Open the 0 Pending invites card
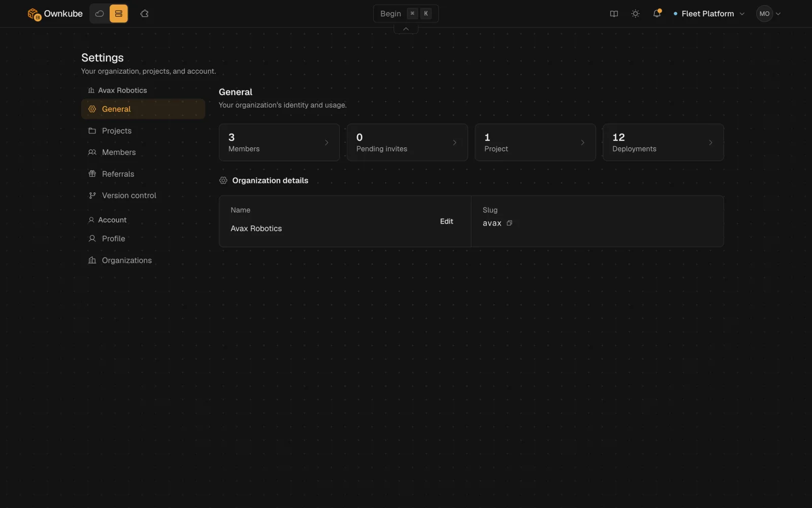 click(407, 142)
